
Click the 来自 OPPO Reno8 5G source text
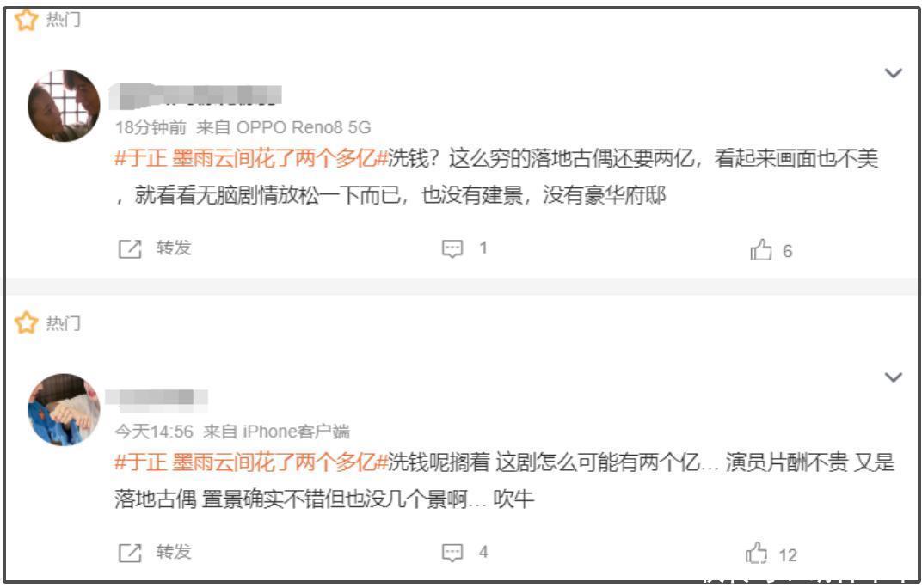coord(284,127)
